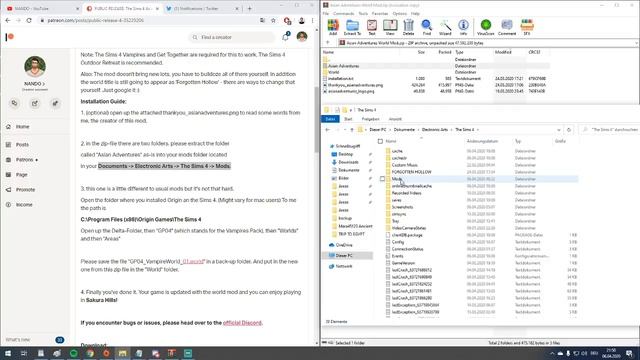The width and height of the screenshot is (640, 360).
Task: Launch the Wizard tool in WinRAR
Action: coord(445,27)
